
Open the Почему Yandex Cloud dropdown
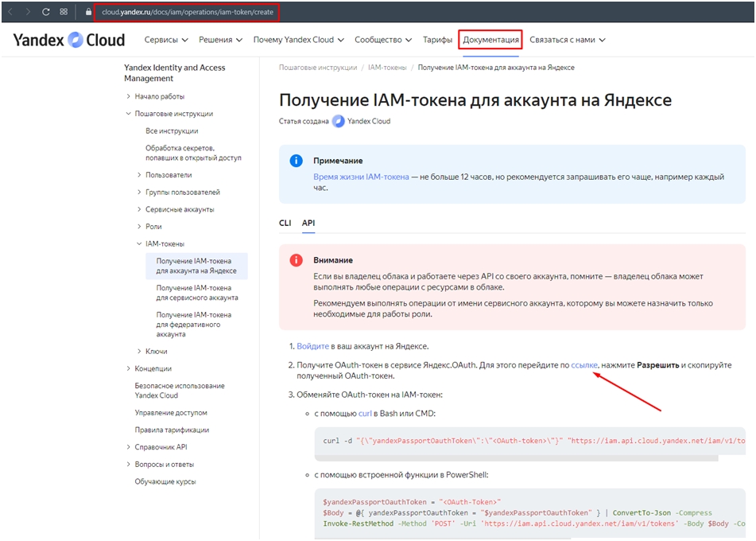(x=298, y=40)
